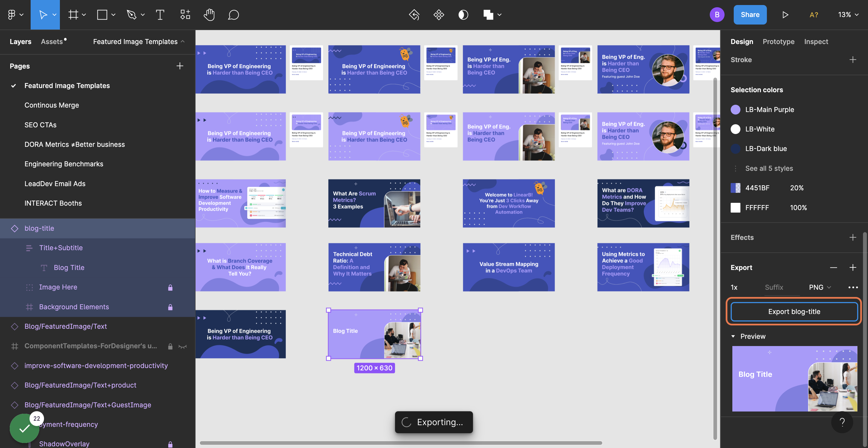Select the Rectangle shape tool
Viewport: 868px width, 448px height.
point(102,14)
